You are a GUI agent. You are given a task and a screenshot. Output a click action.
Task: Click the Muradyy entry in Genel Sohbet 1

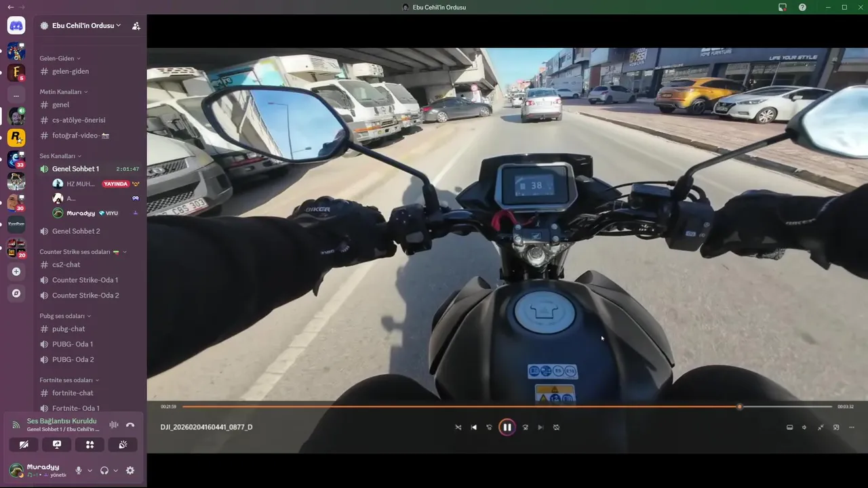[96, 213]
